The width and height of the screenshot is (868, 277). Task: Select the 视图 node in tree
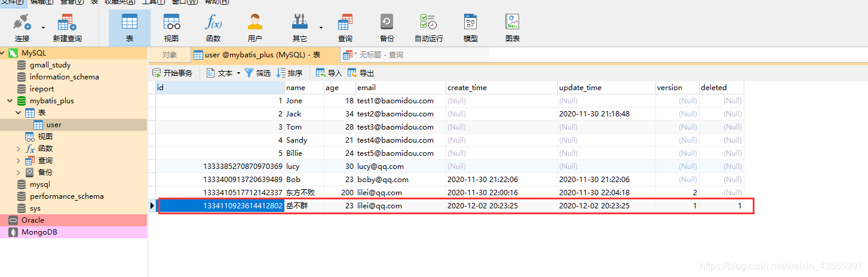(x=45, y=137)
